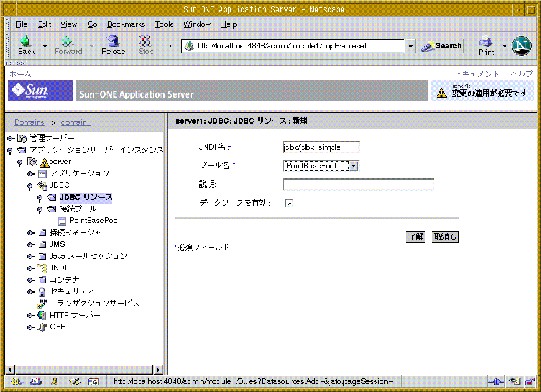Click the JNDI 名 input field
This screenshot has width=541, height=392.
321,147
